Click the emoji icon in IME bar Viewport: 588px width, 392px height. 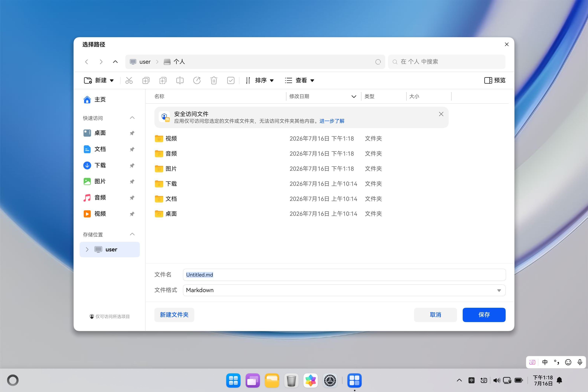pyautogui.click(x=568, y=362)
